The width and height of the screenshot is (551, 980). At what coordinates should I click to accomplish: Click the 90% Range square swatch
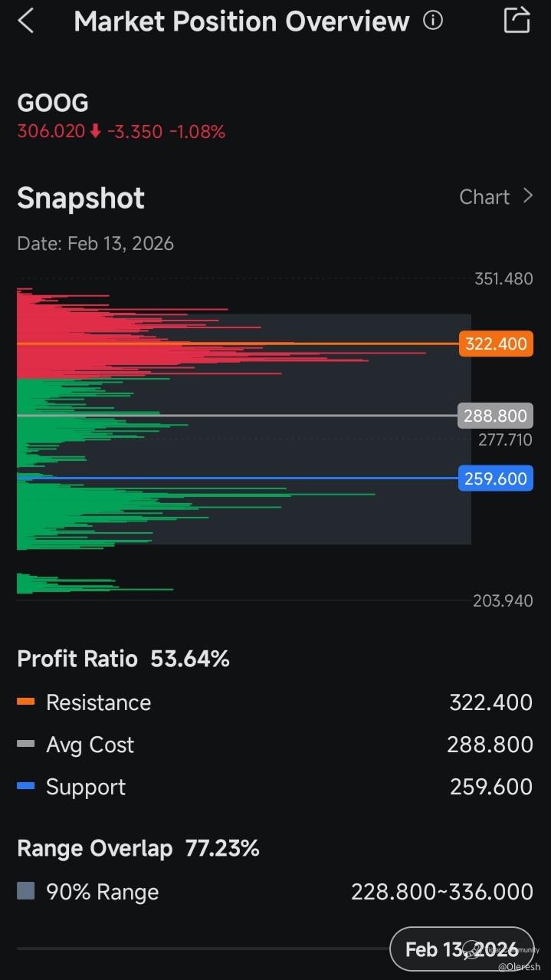click(26, 891)
